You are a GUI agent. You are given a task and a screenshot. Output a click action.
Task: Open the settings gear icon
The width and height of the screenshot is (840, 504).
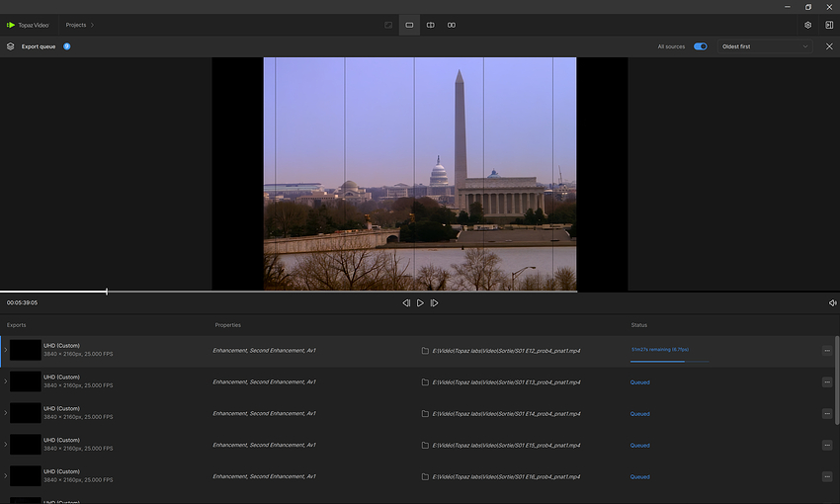[x=807, y=25]
